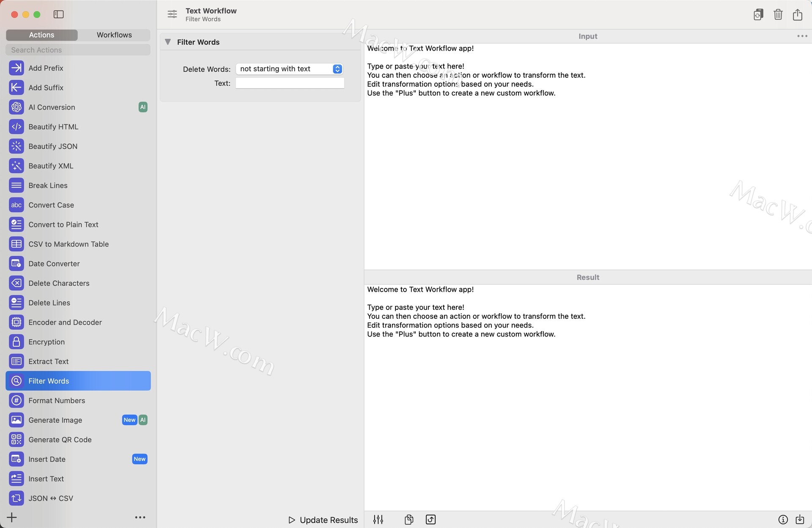The width and height of the screenshot is (812, 528).
Task: Click the Date Converter action icon
Action: (x=16, y=263)
